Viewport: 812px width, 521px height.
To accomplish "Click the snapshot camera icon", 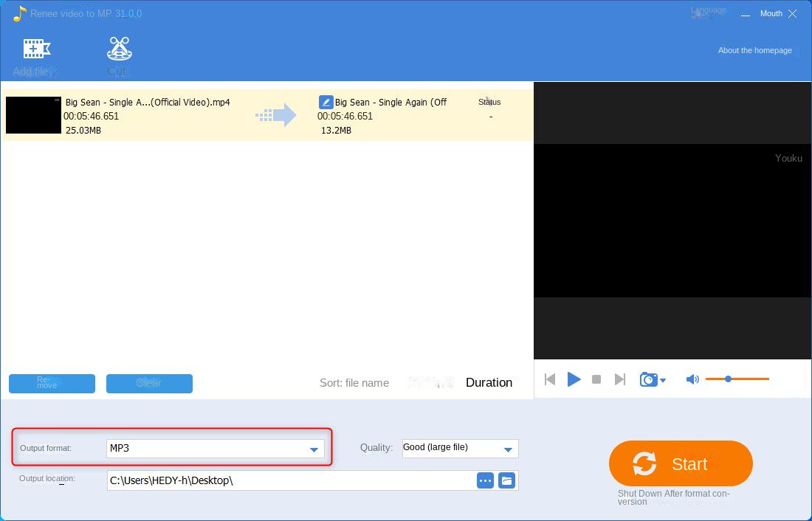I will 648,379.
